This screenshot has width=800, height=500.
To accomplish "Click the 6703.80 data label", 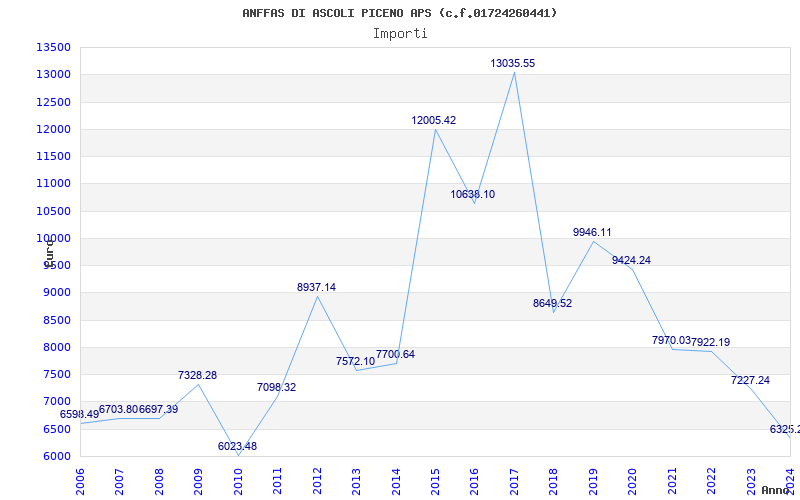I will click(118, 410).
